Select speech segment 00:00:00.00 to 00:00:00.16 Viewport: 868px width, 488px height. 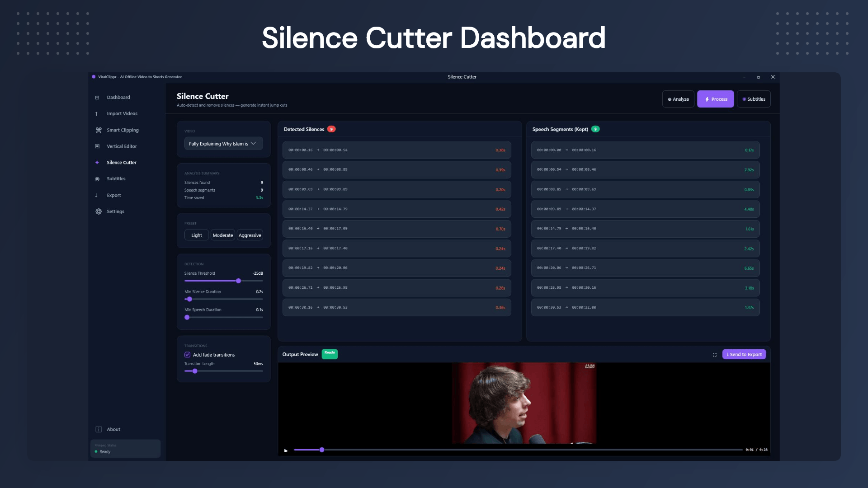tap(645, 150)
